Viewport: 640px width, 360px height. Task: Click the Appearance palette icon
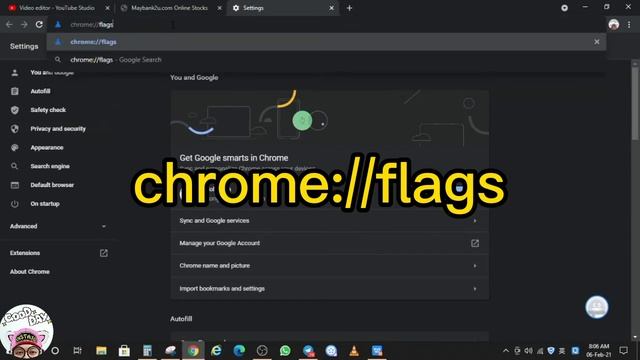point(15,147)
